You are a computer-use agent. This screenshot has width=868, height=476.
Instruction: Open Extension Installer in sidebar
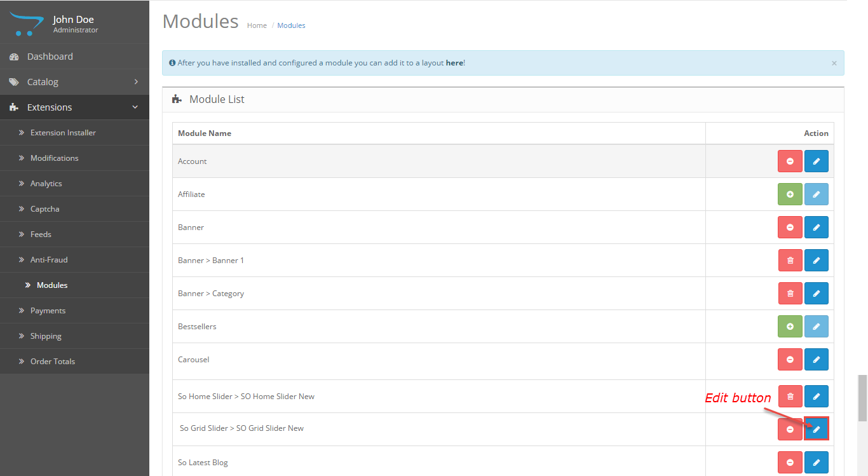point(63,133)
